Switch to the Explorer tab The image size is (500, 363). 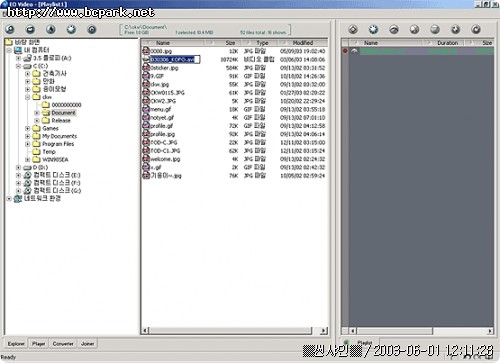[x=16, y=344]
